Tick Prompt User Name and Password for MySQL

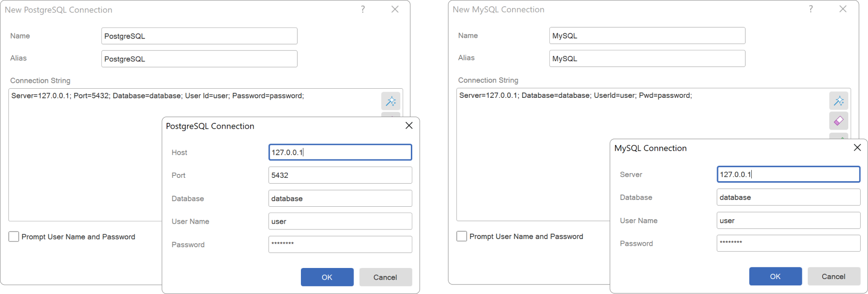click(x=462, y=236)
